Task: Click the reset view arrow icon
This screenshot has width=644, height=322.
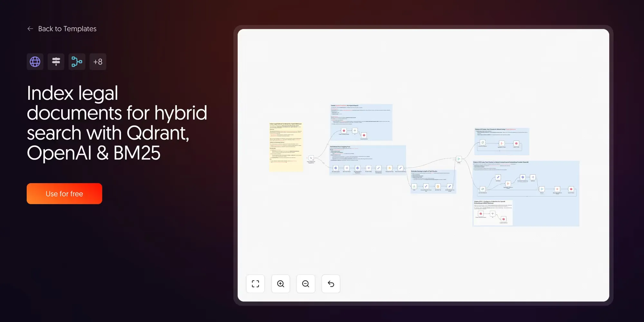Action: 331,284
